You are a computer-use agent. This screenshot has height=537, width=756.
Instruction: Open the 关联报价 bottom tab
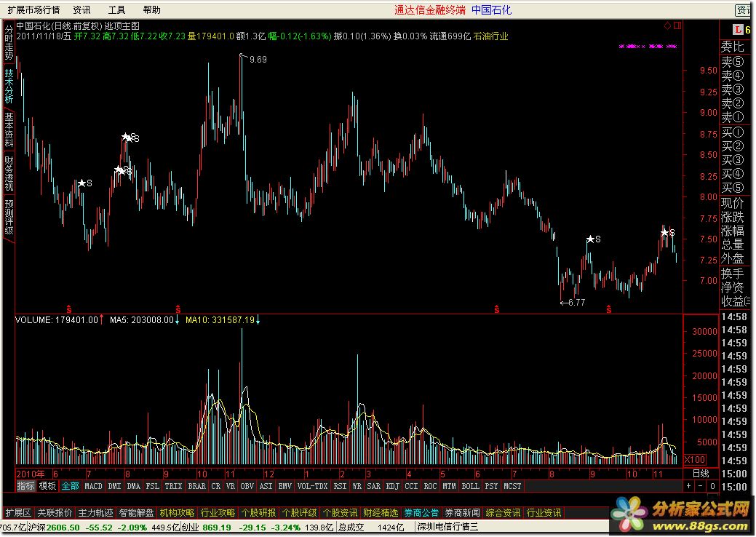[x=55, y=512]
